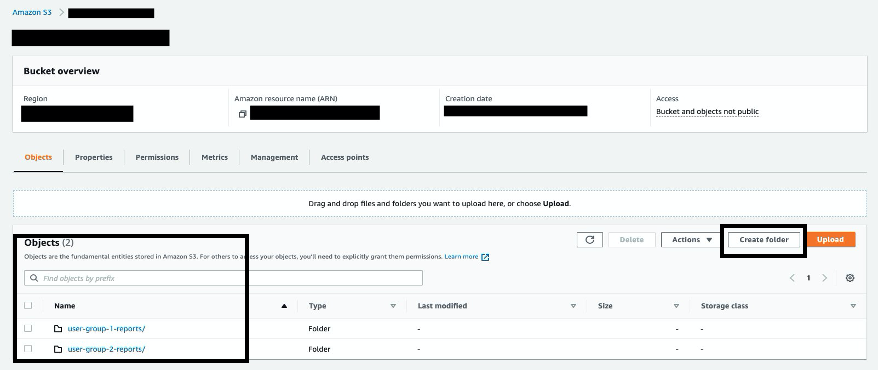Click the Find objects by prefix field
The height and width of the screenshot is (370, 879).
pyautogui.click(x=223, y=278)
